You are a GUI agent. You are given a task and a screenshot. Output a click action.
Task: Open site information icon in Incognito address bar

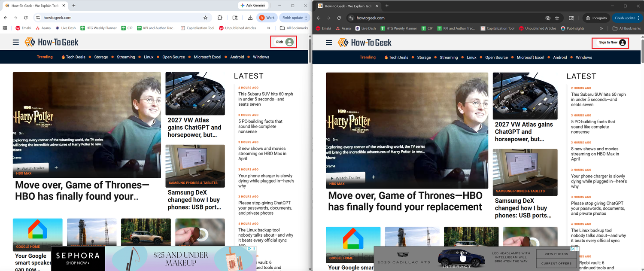point(351,18)
